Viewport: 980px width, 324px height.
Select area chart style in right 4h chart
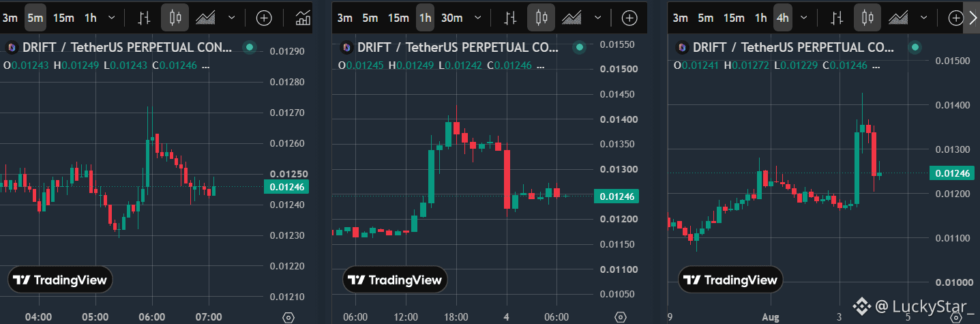click(x=898, y=18)
